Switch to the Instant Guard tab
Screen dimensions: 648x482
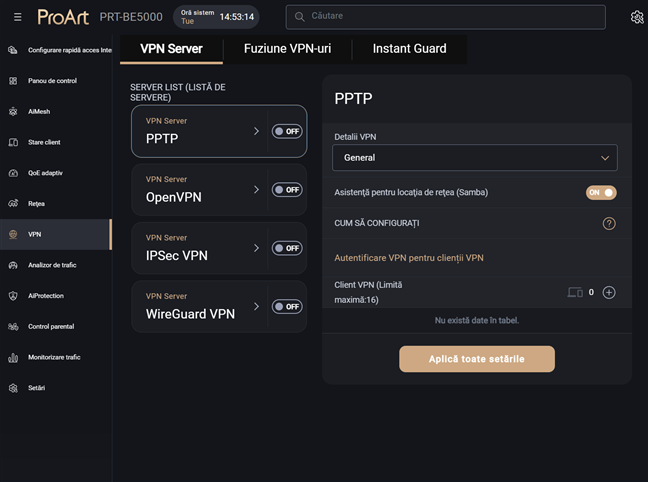[x=409, y=49]
